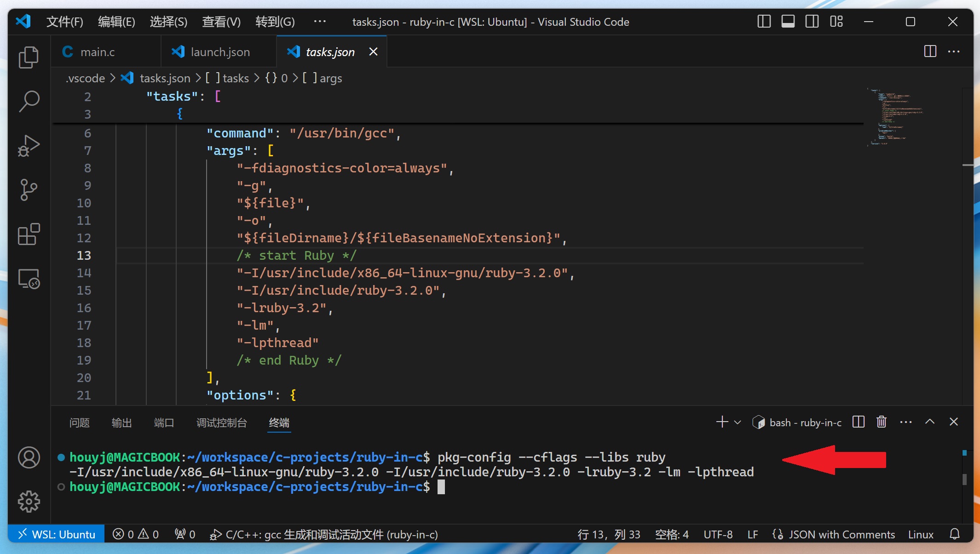The image size is (980, 554).
Task: Open the Run and Debug view
Action: tap(29, 146)
